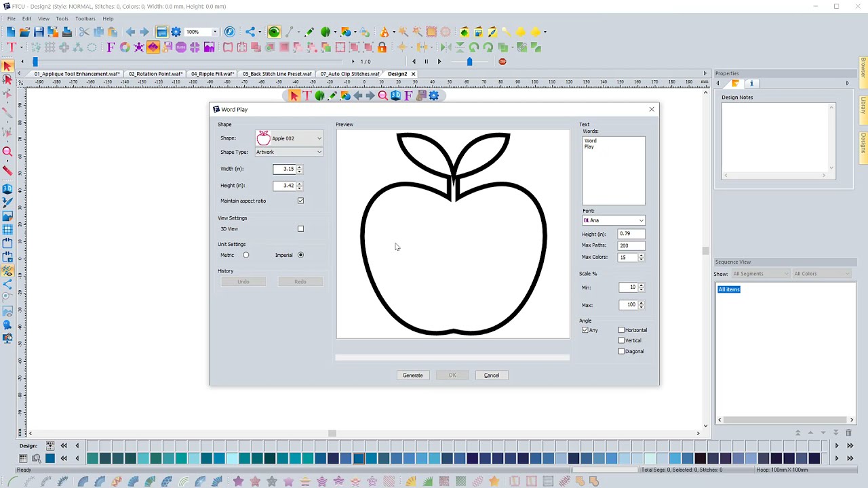Click the magnifier zoom tool in left sidebar
This screenshot has height=488, width=868.
pos(7,152)
